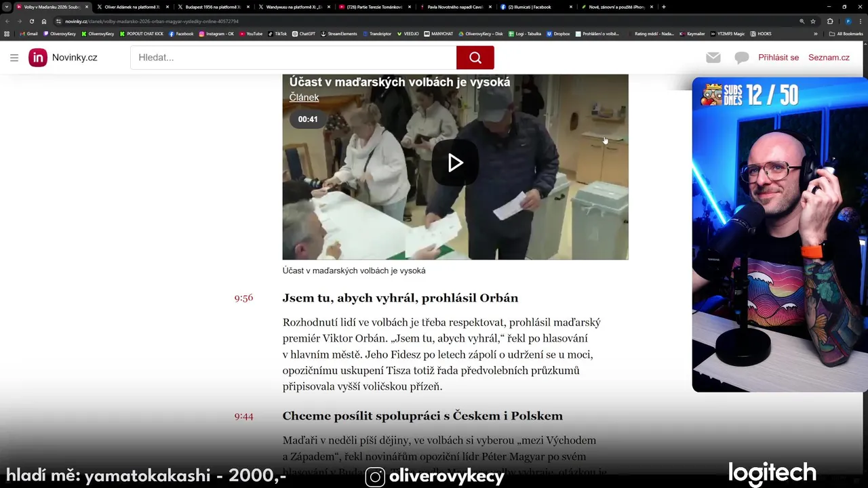Switch to Oliver Adámek X tab
The image size is (868, 488).
click(x=132, y=7)
